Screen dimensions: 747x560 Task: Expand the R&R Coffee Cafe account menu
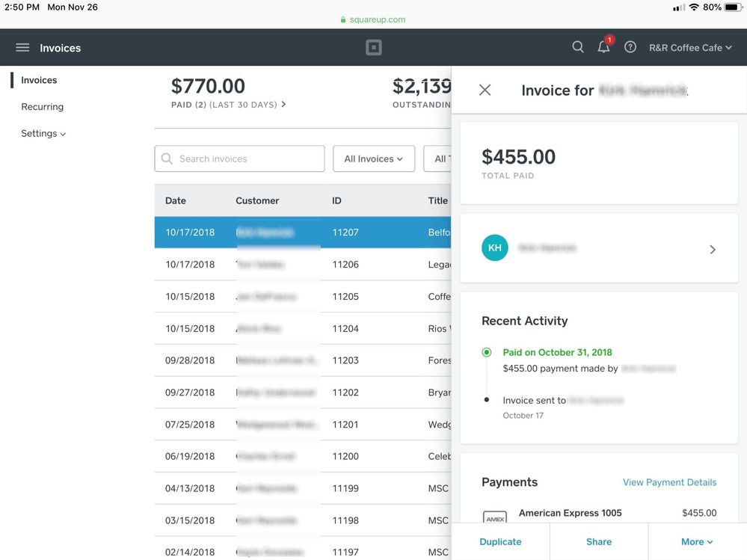coord(689,48)
